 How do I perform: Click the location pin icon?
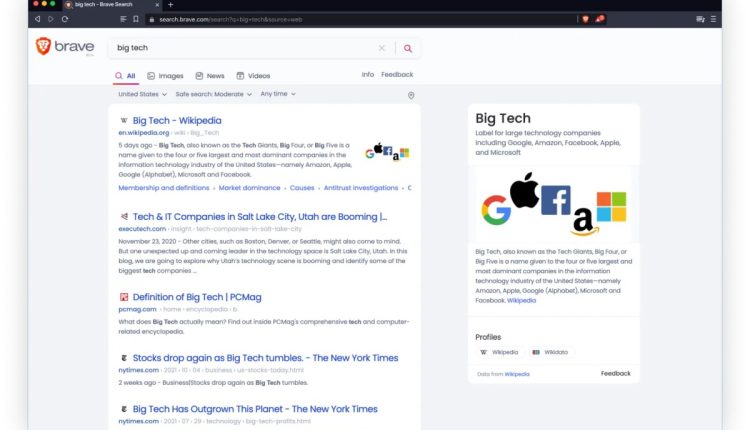411,95
